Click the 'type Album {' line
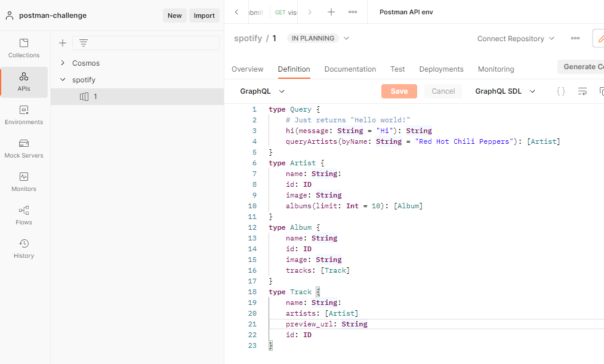This screenshot has width=604, height=364. (294, 227)
